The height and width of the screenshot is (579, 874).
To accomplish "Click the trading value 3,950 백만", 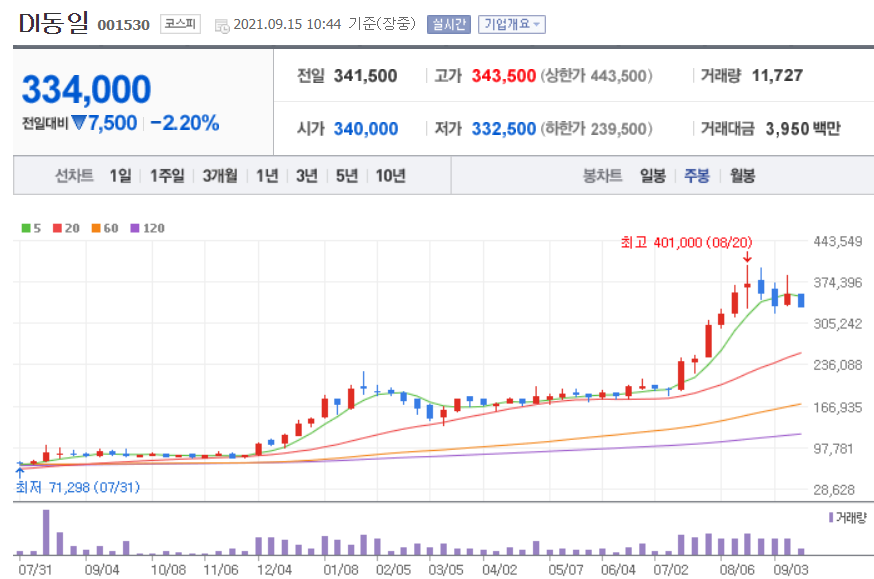I will coord(803,129).
